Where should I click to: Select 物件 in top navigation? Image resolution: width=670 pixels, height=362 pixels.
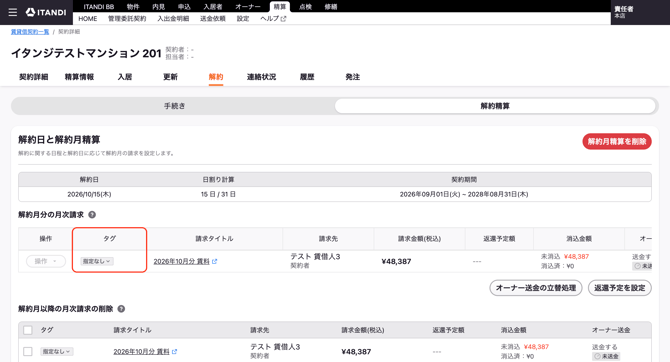[133, 7]
